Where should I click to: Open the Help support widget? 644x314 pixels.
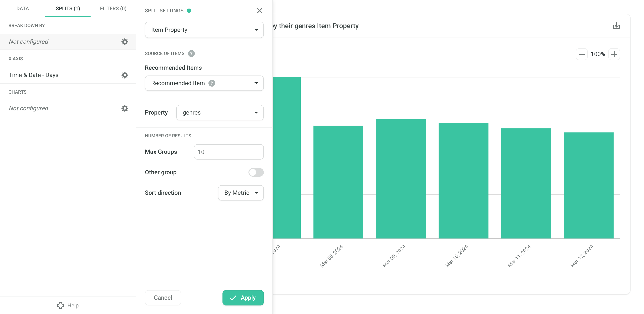pos(68,305)
